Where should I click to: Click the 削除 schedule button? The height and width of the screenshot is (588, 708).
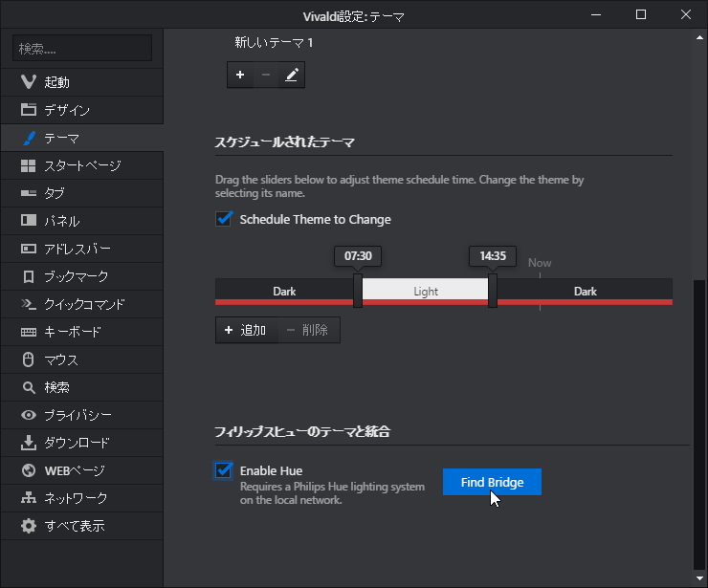[309, 330]
